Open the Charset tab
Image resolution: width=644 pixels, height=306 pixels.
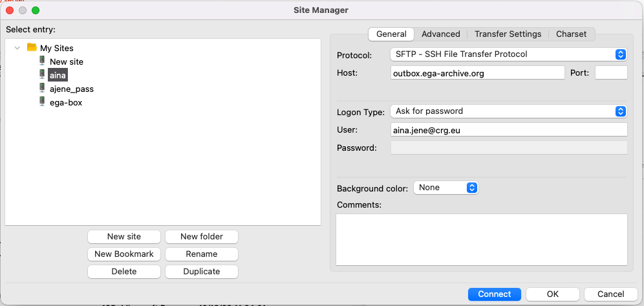(x=571, y=34)
